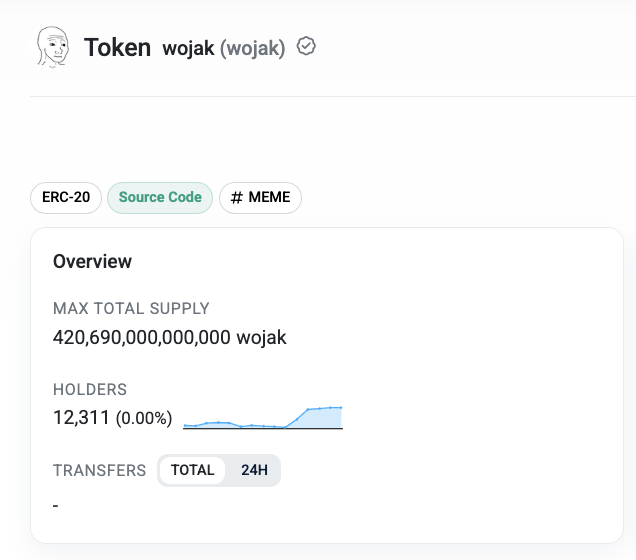
Task: Click the TRANSFERS label
Action: tap(99, 470)
